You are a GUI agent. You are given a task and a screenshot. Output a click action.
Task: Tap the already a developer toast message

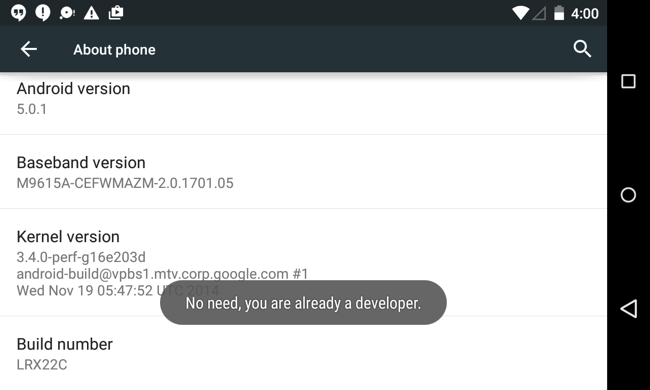pyautogui.click(x=303, y=303)
